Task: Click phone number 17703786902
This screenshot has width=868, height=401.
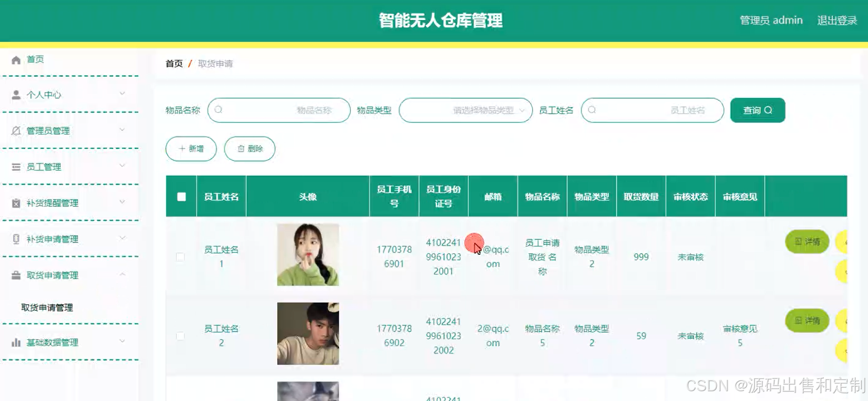Action: (x=394, y=336)
